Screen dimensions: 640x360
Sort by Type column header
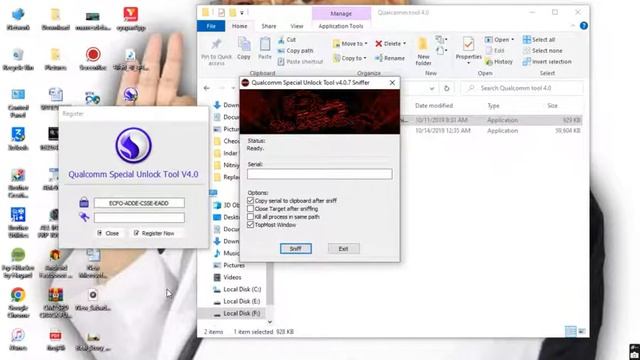[x=493, y=106]
